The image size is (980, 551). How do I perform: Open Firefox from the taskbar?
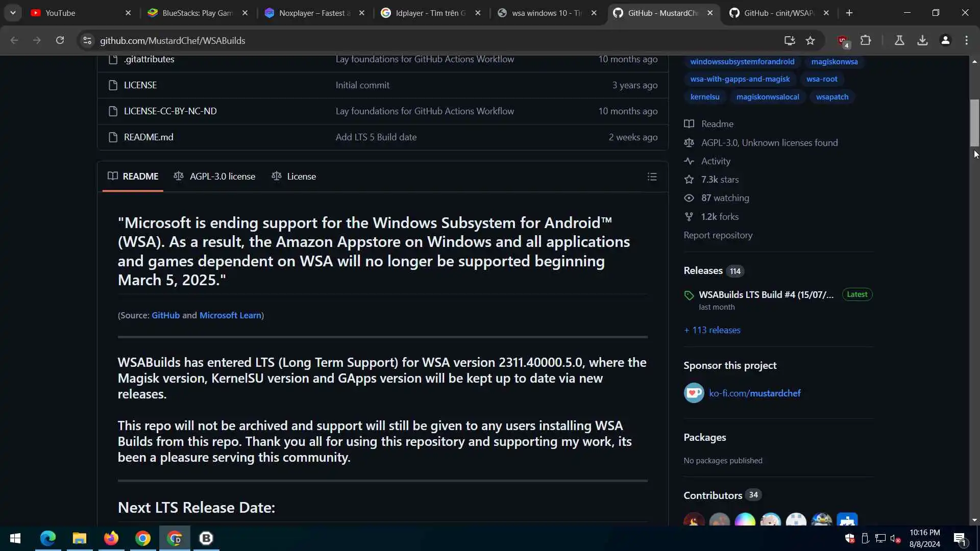pos(111,538)
